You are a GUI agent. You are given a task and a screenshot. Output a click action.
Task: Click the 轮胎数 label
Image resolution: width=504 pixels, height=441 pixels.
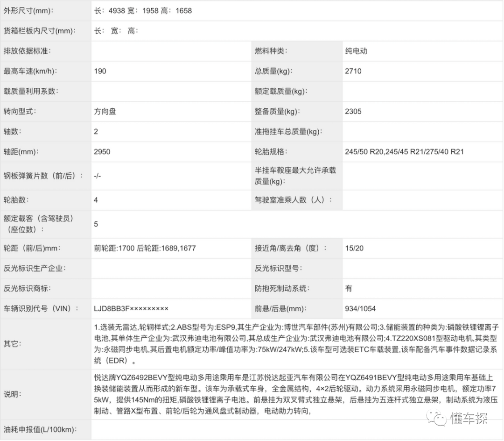coord(16,200)
